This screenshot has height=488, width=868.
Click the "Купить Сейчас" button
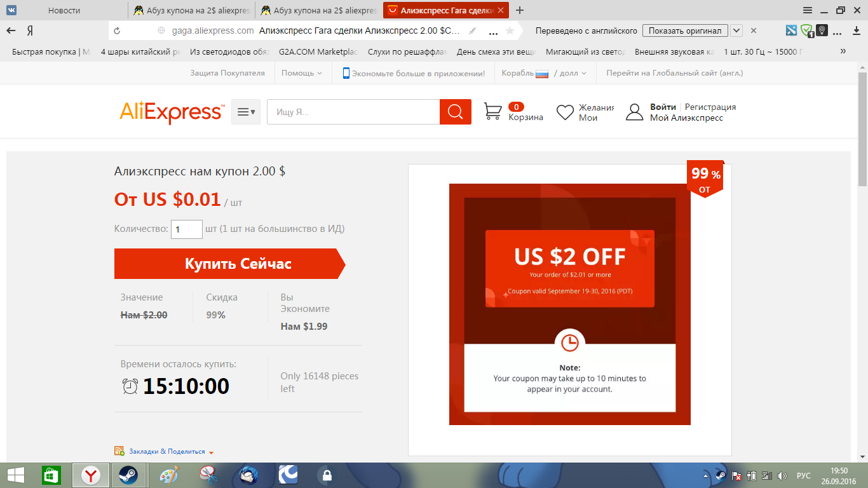click(230, 264)
